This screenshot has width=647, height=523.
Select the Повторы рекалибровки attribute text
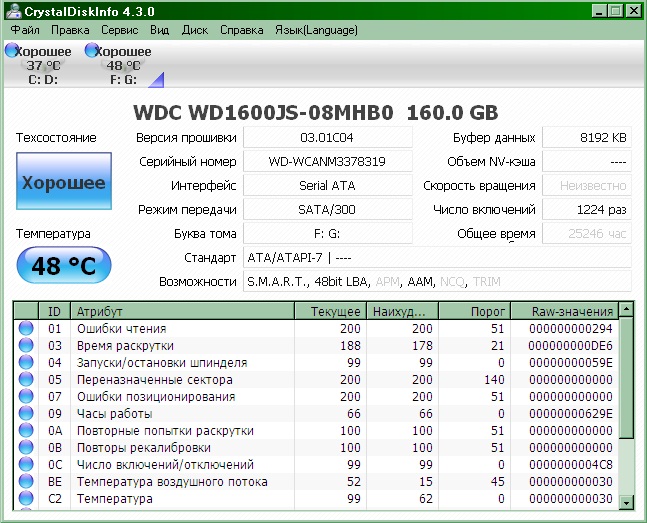[144, 447]
